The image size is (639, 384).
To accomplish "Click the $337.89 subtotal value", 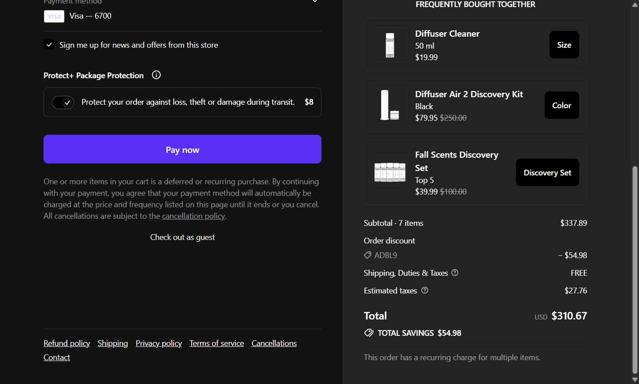I will (x=573, y=223).
